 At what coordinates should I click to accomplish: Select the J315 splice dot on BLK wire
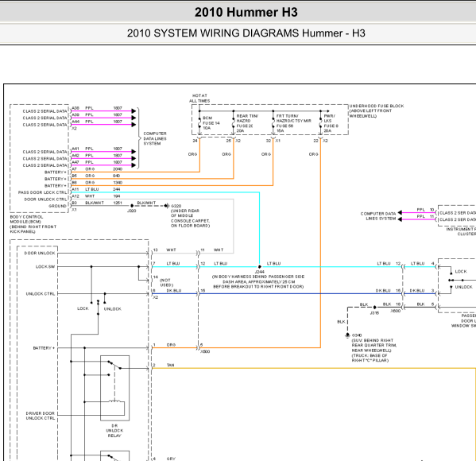[374, 308]
